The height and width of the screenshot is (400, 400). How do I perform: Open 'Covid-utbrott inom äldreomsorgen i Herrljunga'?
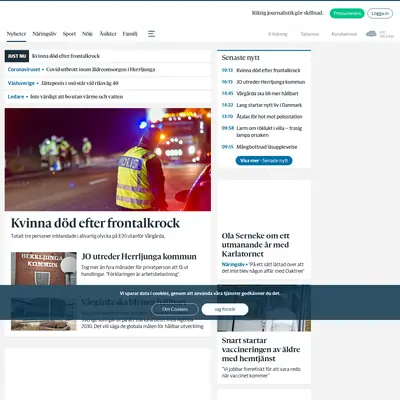pos(100,69)
